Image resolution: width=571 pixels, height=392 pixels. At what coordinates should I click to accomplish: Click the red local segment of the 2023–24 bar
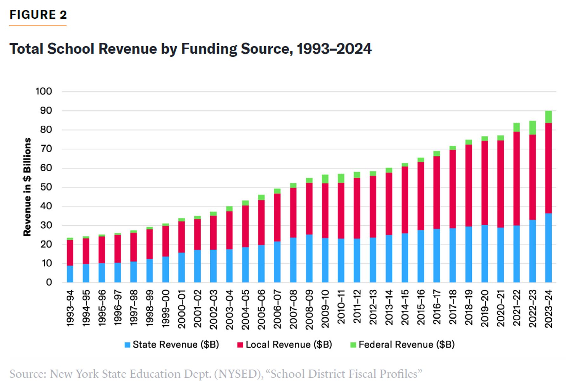coord(548,168)
